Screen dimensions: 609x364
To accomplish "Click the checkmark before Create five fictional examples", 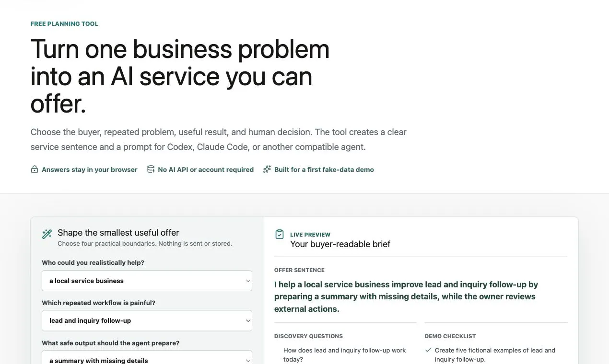I will [428, 351].
